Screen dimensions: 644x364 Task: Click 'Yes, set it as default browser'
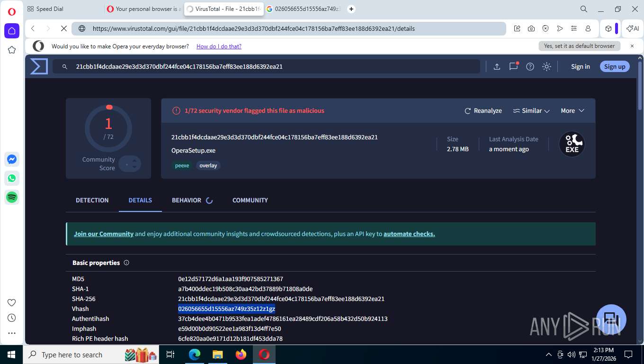tap(579, 46)
